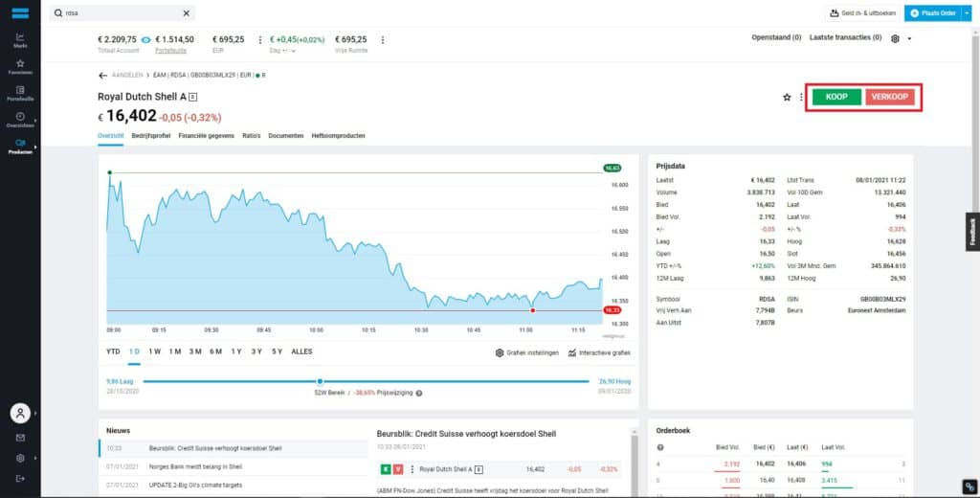Open Geld in- & uitboeken
980x498 pixels.
862,13
